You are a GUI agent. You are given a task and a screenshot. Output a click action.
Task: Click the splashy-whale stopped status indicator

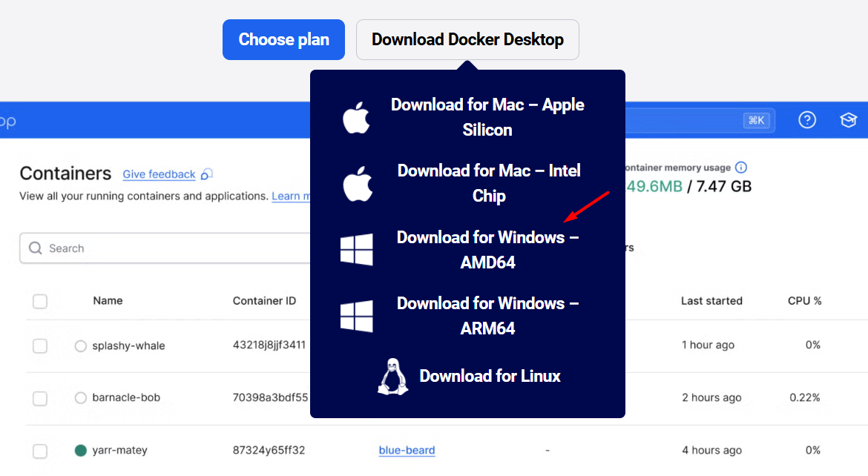[80, 346]
